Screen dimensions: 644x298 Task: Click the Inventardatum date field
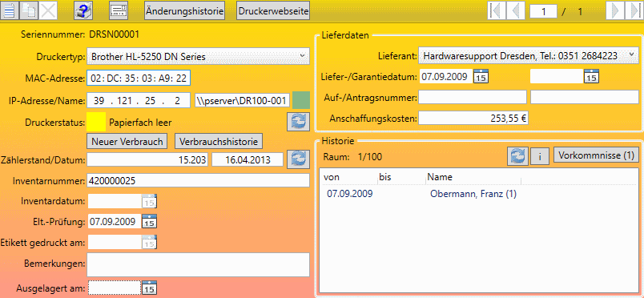[115, 201]
